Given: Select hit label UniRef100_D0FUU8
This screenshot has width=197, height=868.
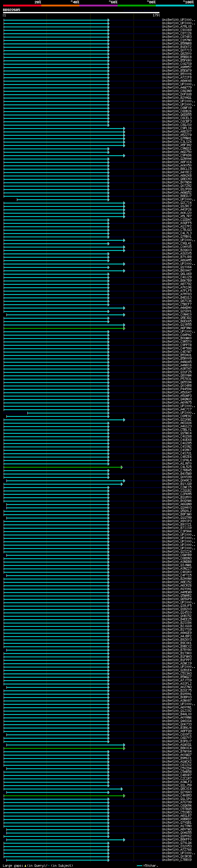Looking at the screenshot, I should (x=177, y=94).
